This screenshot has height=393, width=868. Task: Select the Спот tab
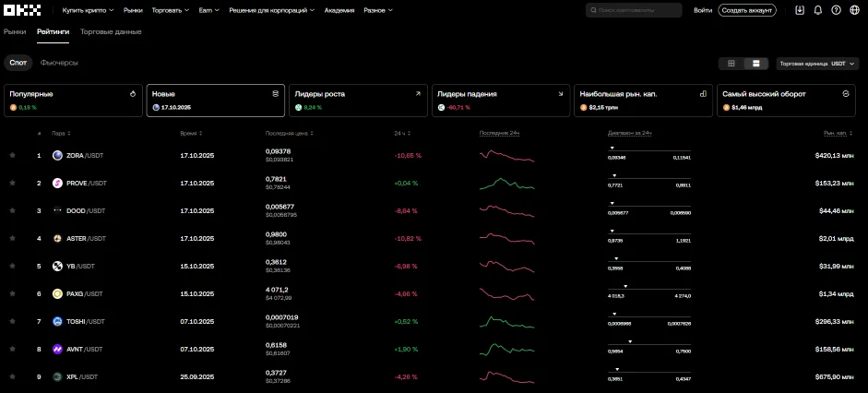pos(18,63)
